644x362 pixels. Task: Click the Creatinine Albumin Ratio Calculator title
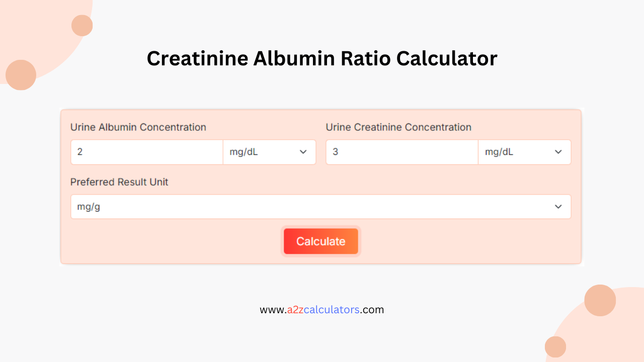(x=321, y=58)
